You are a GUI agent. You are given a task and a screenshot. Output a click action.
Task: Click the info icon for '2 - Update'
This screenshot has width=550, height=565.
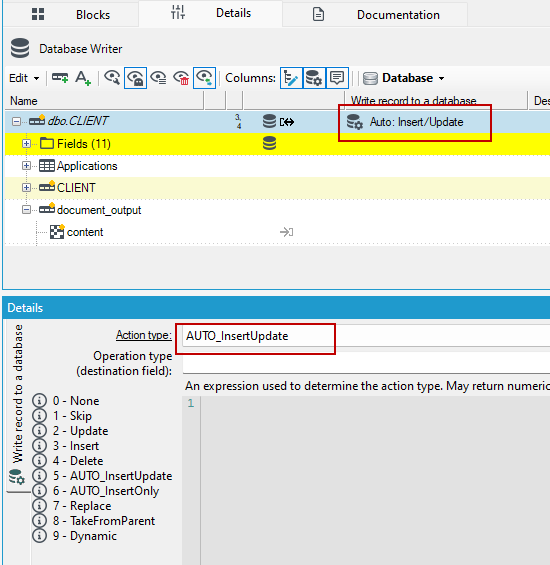40,431
